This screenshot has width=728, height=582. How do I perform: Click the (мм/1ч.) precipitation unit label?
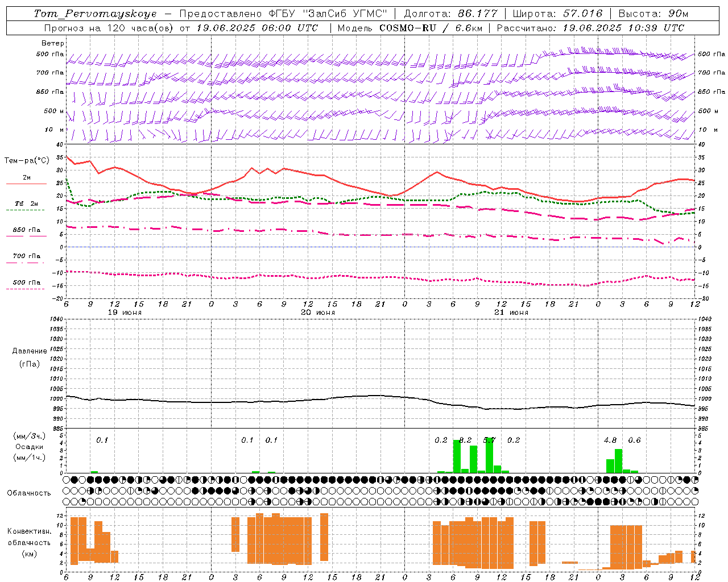(x=30, y=458)
